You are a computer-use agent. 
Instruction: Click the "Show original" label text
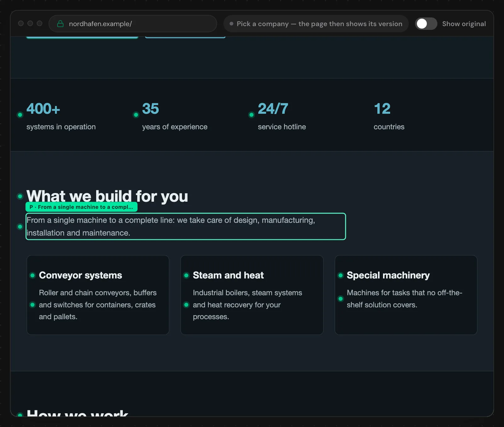coord(464,24)
